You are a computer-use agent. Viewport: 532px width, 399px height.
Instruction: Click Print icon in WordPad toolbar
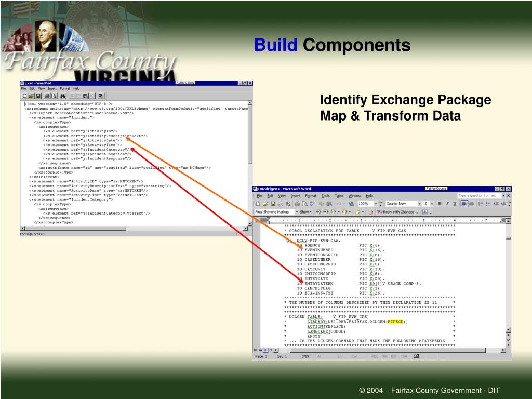[x=47, y=96]
